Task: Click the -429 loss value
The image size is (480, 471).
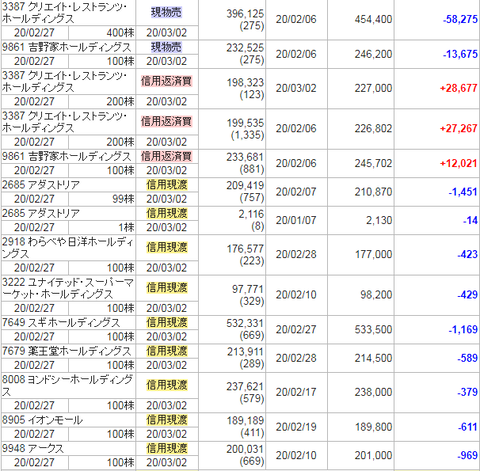Action: click(467, 295)
